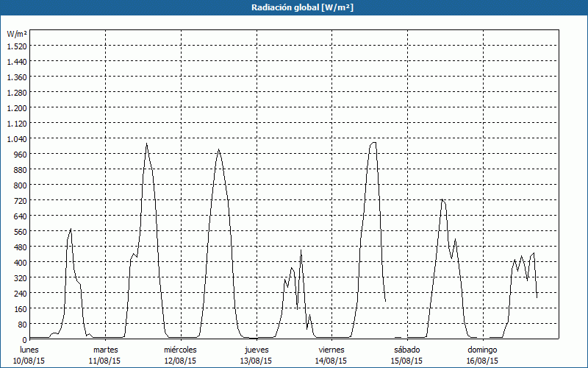Click the 15/08/15 date on the x-axis
The width and height of the screenshot is (588, 368).
407,361
